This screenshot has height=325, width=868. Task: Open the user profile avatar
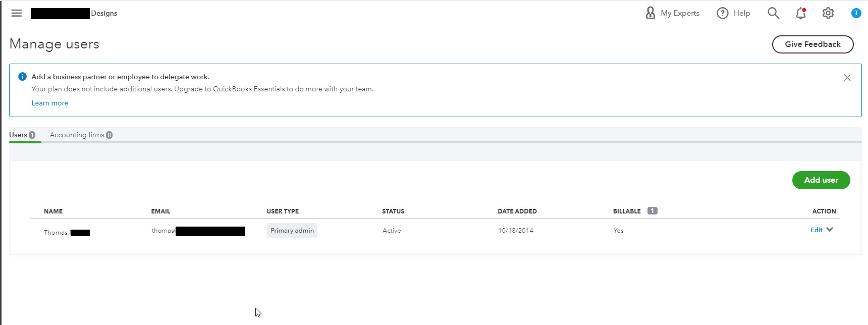(856, 13)
